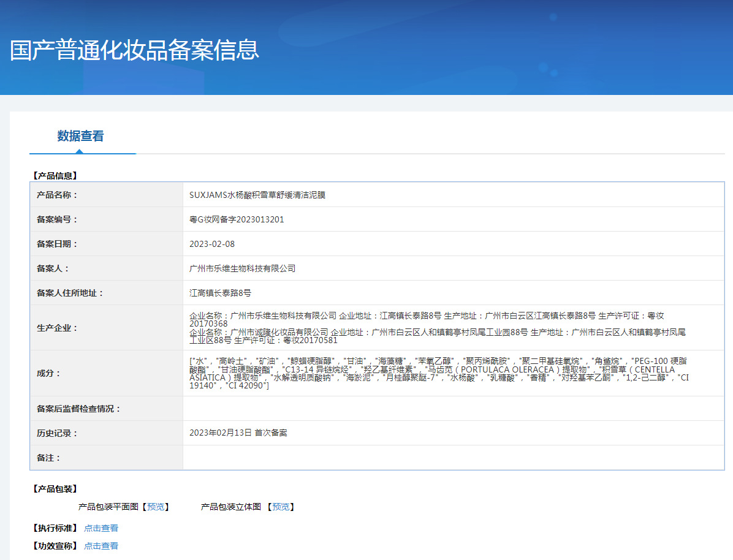Click 点击查看 next to 执行标准
Viewport: 733px width, 560px height.
(101, 528)
